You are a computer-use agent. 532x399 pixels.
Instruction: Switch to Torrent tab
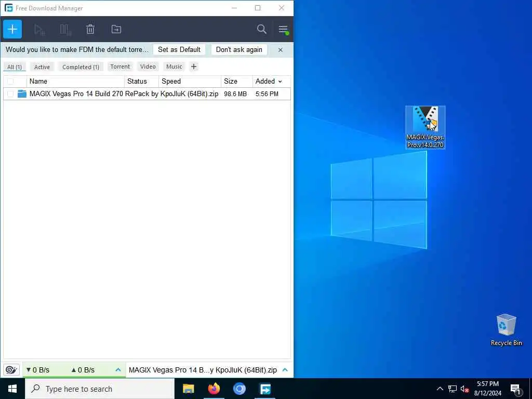click(x=120, y=66)
